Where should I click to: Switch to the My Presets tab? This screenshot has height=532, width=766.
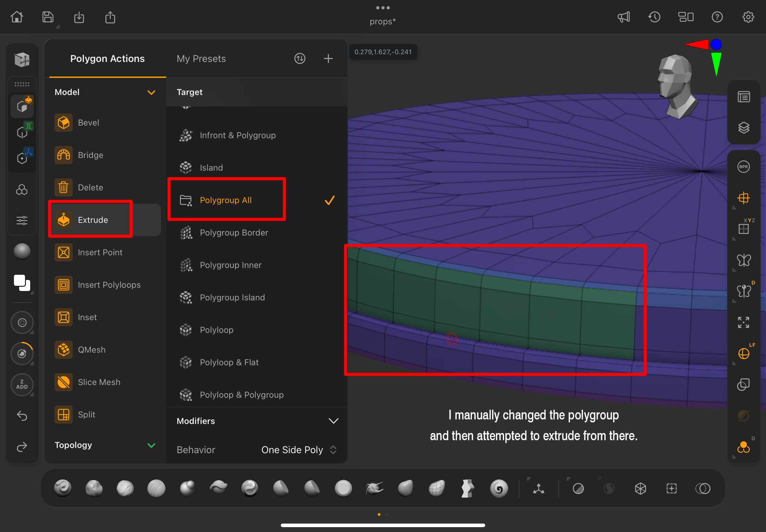(201, 59)
